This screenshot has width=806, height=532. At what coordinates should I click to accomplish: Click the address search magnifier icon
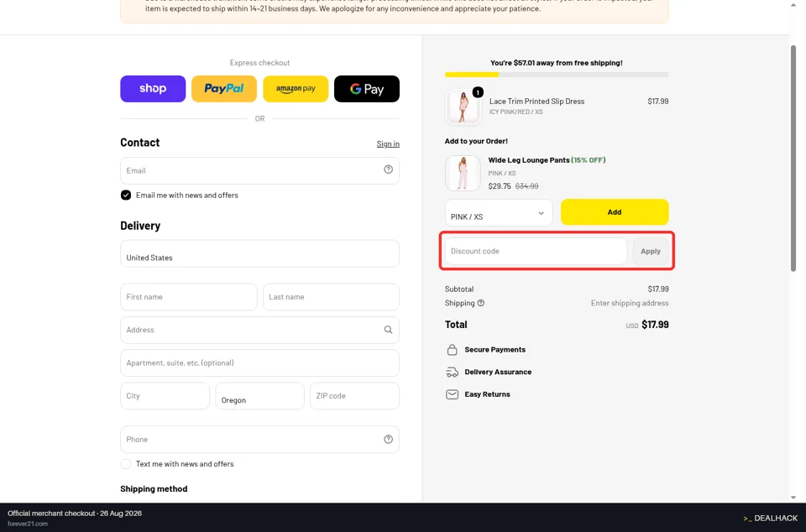[x=388, y=330]
